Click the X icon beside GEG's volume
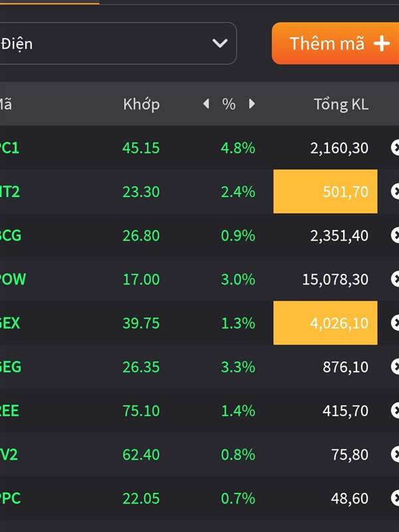The image size is (399, 532). [395, 366]
